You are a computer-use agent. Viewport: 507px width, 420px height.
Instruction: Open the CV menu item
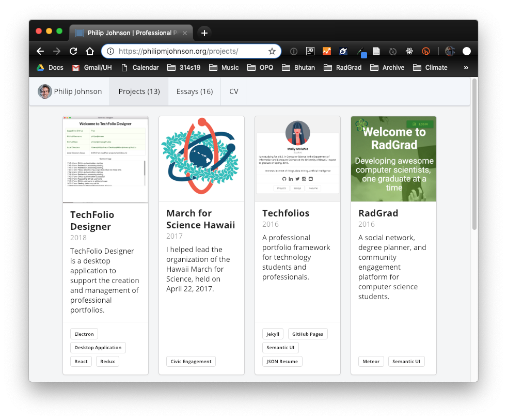coord(234,91)
